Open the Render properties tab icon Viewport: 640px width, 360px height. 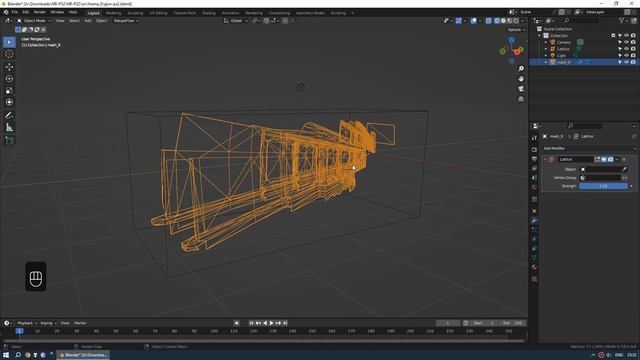[x=534, y=150]
